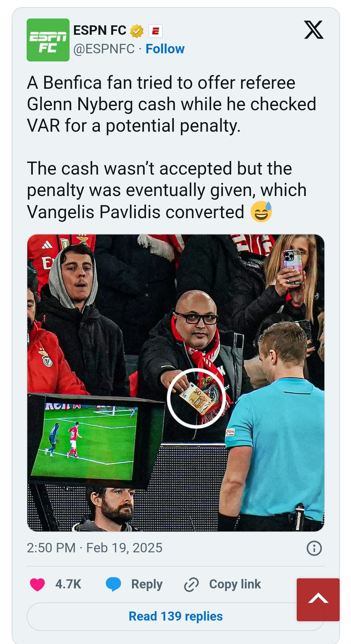This screenshot has width=351, height=644.
Task: Open the timestamp 2:50 PM Feb 19, 2025
Action: (x=95, y=548)
